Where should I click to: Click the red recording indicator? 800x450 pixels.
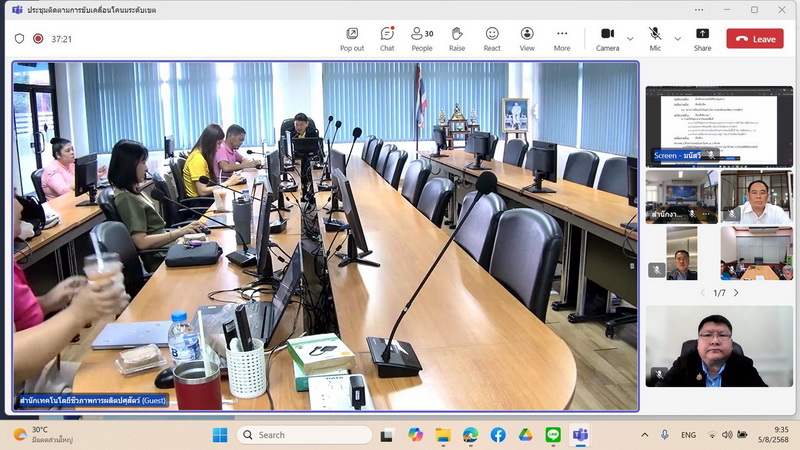tap(38, 39)
